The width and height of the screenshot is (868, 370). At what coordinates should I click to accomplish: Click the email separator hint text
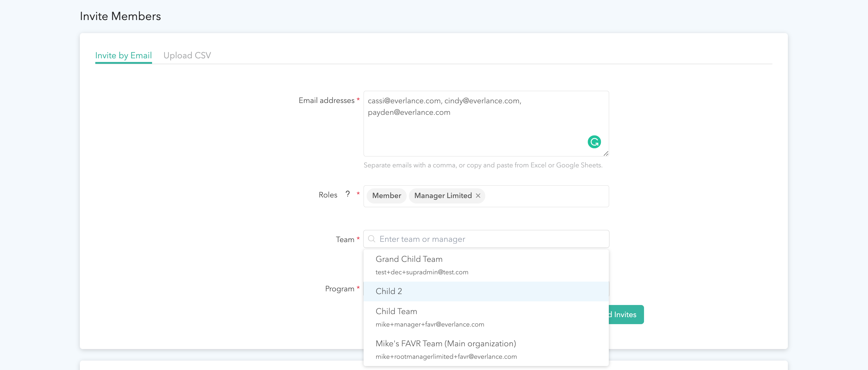[x=483, y=165]
